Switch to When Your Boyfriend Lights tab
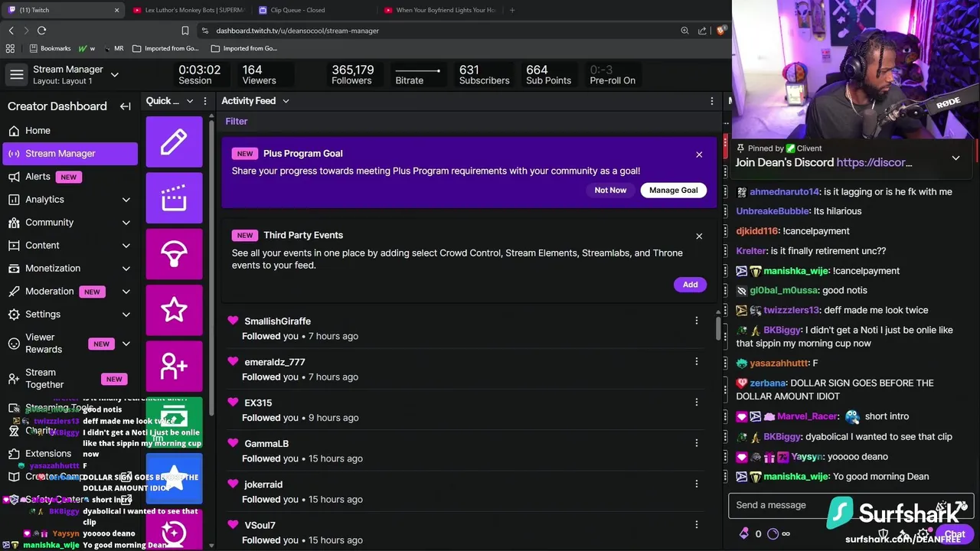980x551 pixels. point(440,10)
